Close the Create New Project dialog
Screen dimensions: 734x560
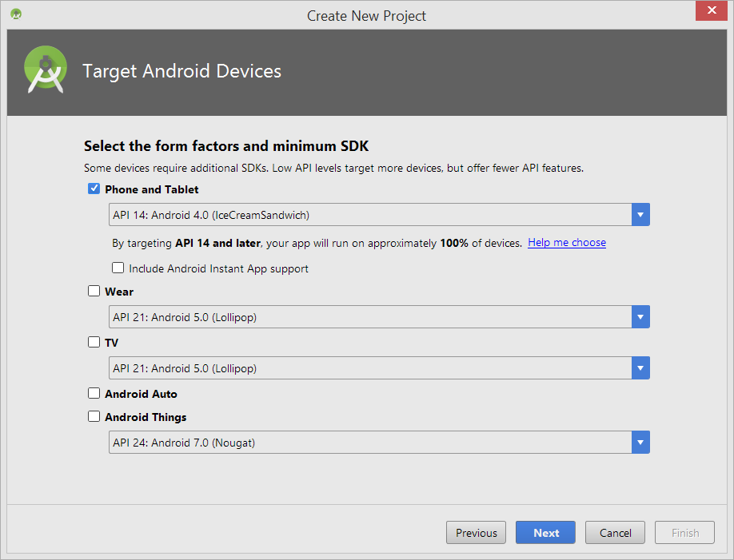(711, 10)
